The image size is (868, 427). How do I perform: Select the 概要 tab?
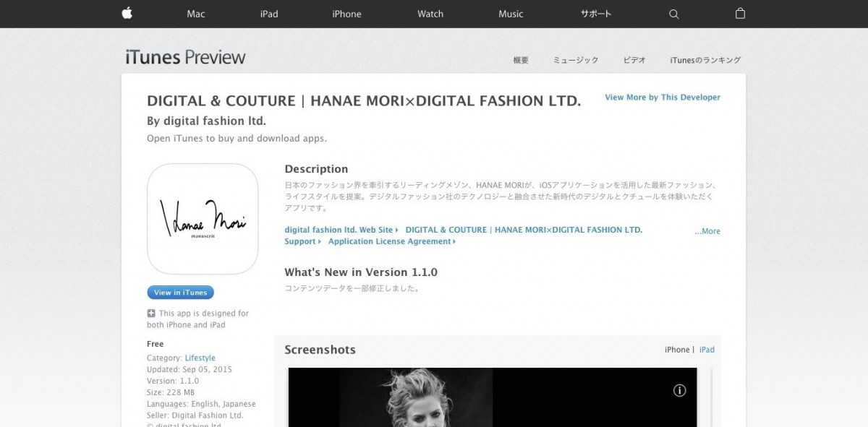click(521, 60)
